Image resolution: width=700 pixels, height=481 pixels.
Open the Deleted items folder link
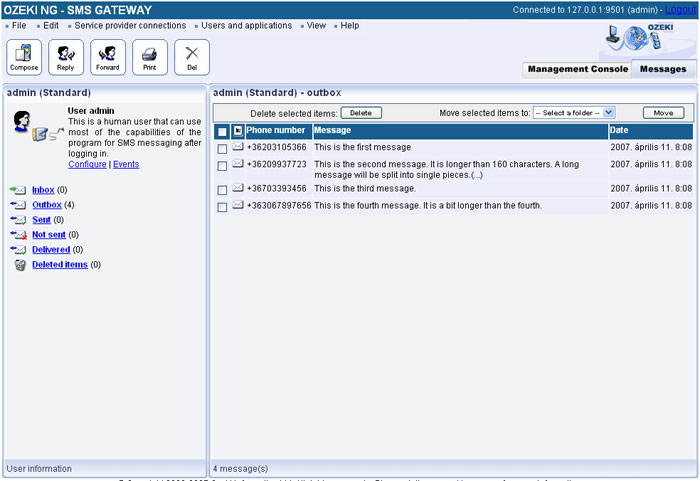[60, 265]
